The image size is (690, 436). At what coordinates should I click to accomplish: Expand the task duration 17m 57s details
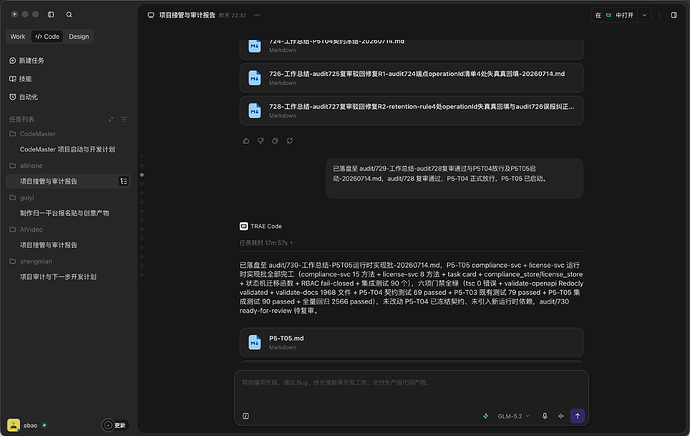[x=266, y=243]
